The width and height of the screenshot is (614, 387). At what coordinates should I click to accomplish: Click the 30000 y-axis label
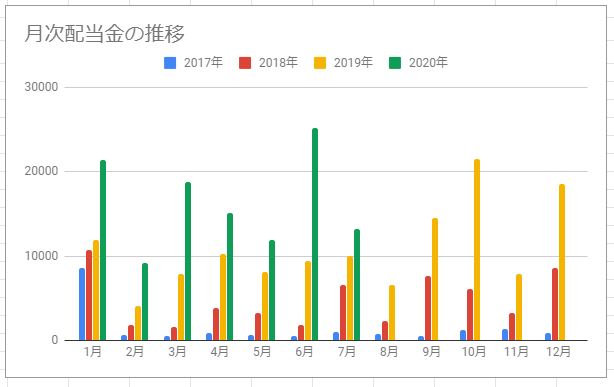point(41,87)
